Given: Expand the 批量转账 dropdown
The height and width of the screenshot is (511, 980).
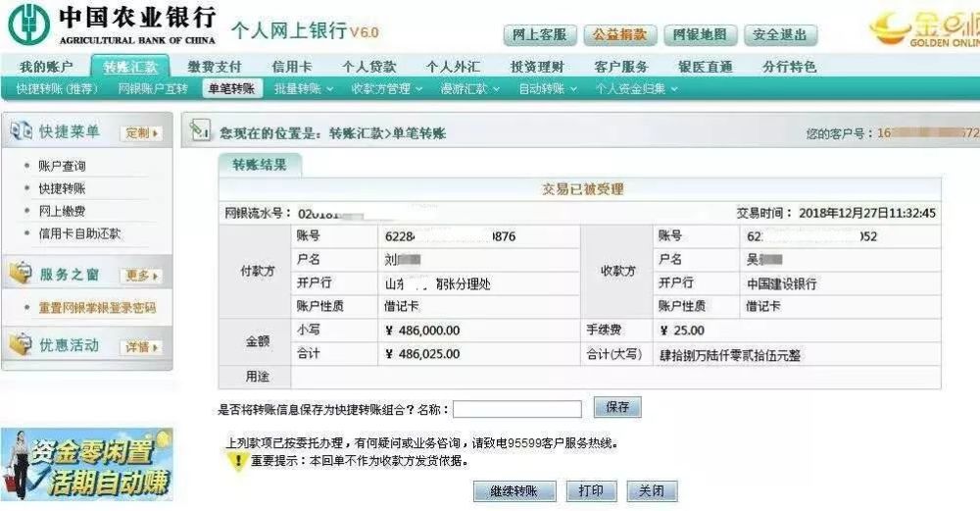Looking at the screenshot, I should tap(304, 89).
